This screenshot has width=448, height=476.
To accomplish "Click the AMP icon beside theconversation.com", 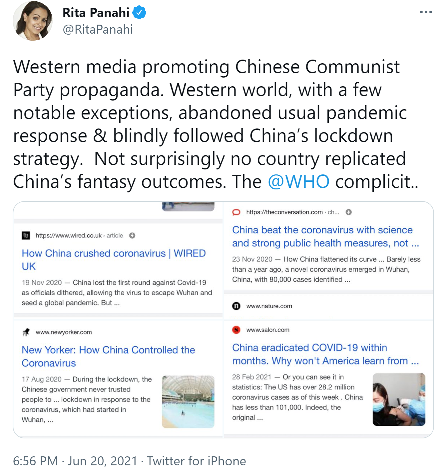I will coord(349,212).
